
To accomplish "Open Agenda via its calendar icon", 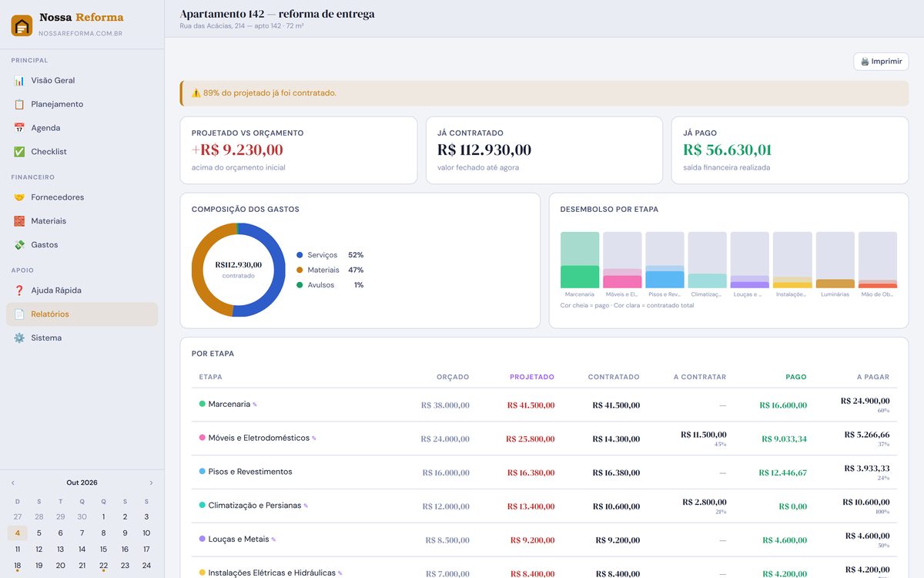I will (19, 128).
